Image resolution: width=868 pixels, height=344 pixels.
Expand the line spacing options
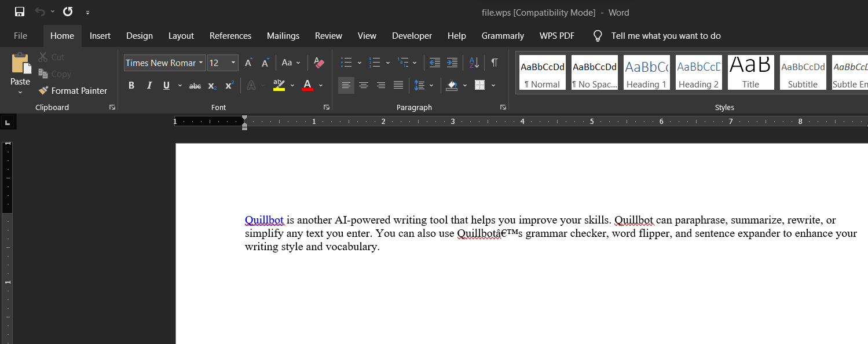point(431,85)
